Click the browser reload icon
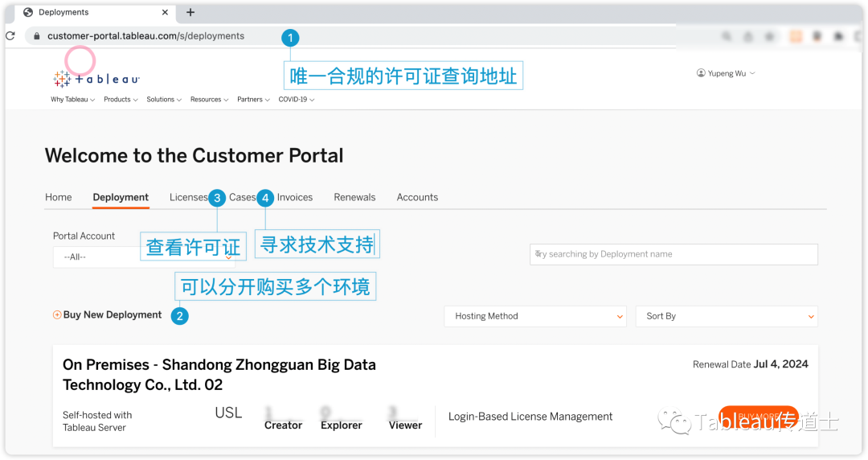The height and width of the screenshot is (460, 868). click(x=10, y=36)
